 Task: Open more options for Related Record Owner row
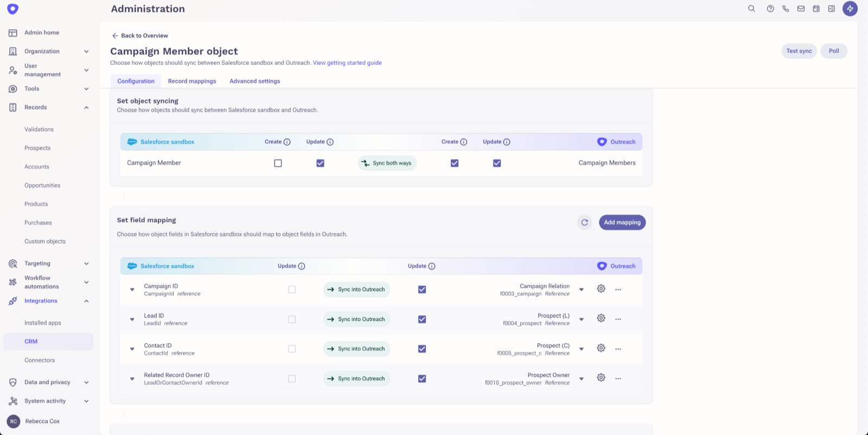click(x=618, y=379)
